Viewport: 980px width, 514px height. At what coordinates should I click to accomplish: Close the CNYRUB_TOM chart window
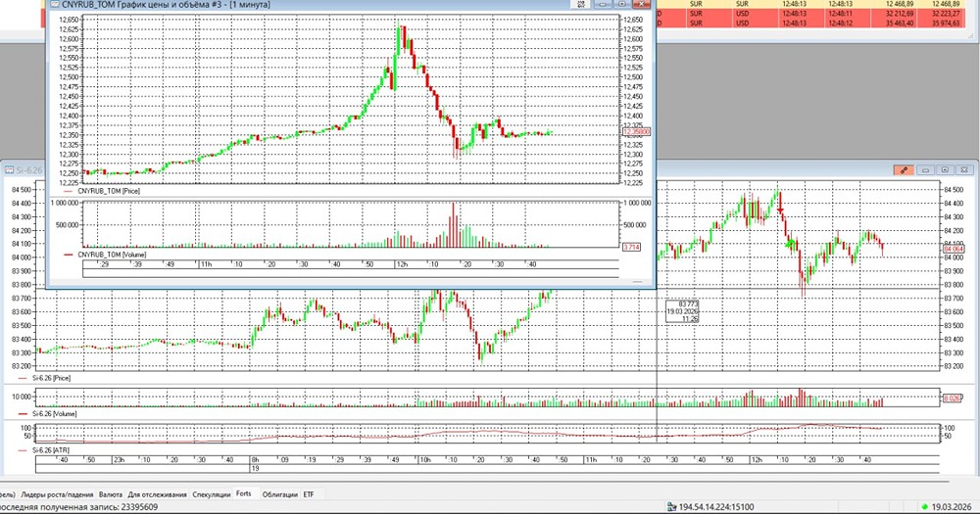pyautogui.click(x=641, y=4)
